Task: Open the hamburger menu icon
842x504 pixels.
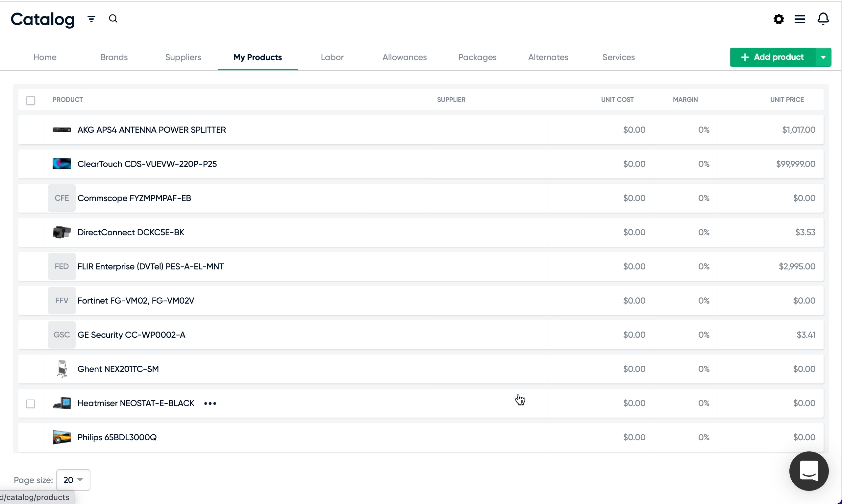Action: pos(801,19)
